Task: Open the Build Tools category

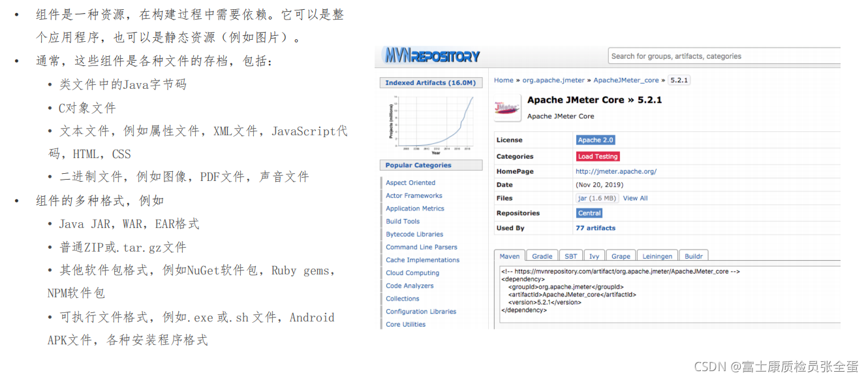Action: pos(403,222)
